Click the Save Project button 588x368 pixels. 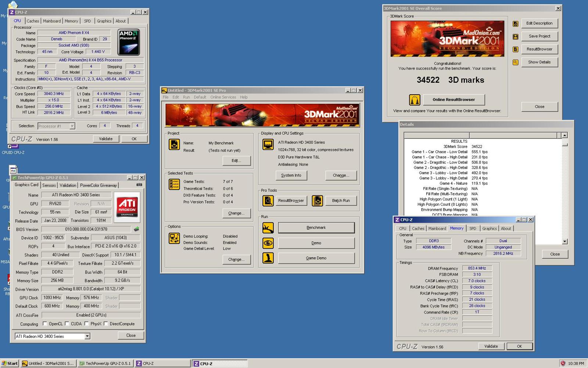(539, 36)
